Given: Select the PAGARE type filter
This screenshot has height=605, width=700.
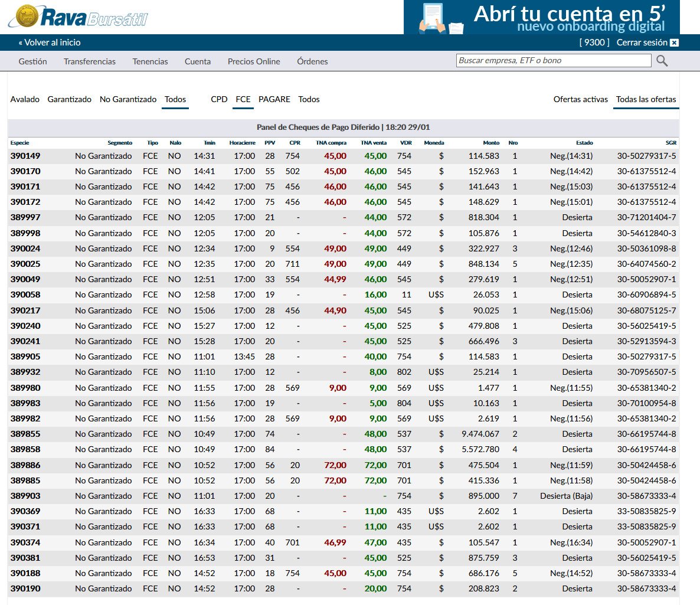Looking at the screenshot, I should (274, 99).
